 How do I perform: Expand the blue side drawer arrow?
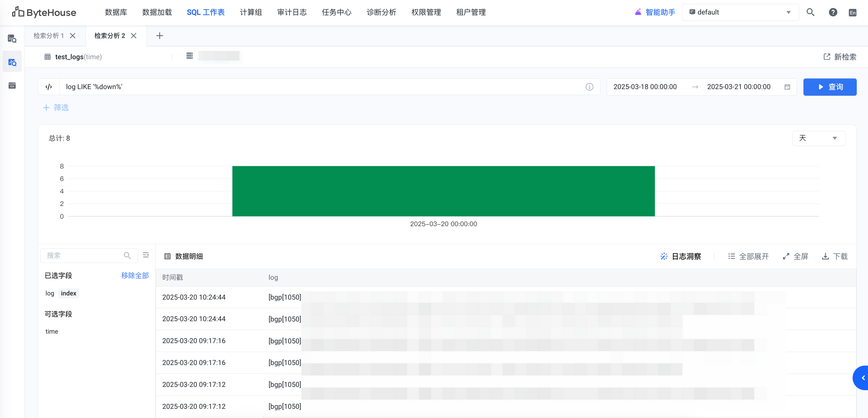click(x=863, y=378)
